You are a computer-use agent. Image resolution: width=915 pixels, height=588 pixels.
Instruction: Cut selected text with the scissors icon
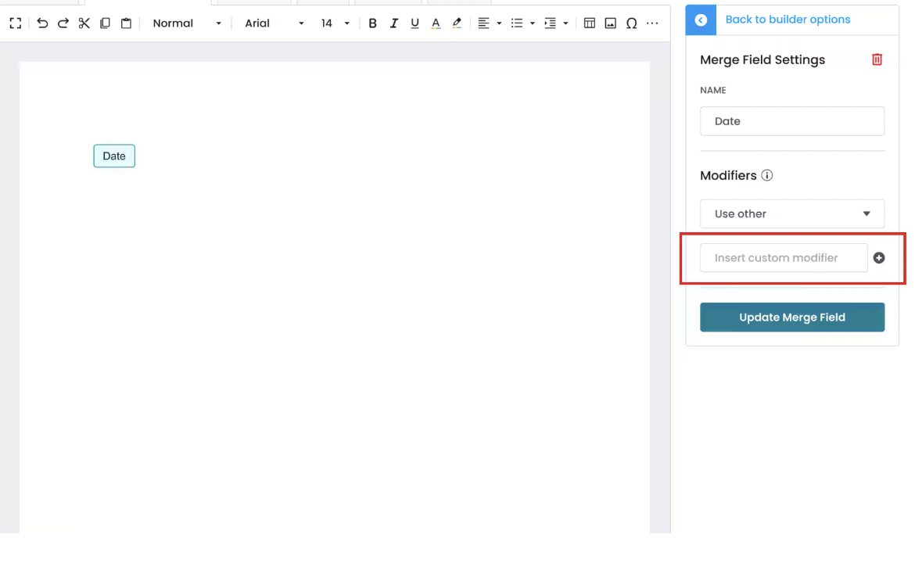click(x=84, y=23)
